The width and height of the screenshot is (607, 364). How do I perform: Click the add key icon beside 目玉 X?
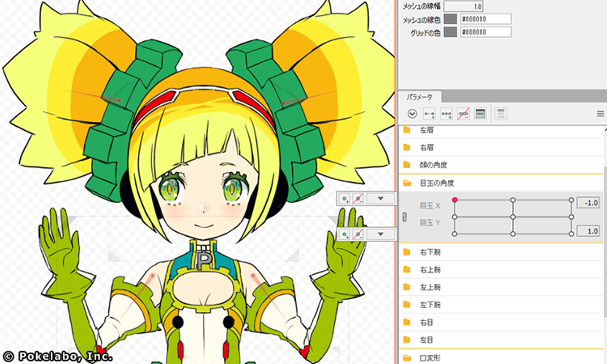click(345, 199)
